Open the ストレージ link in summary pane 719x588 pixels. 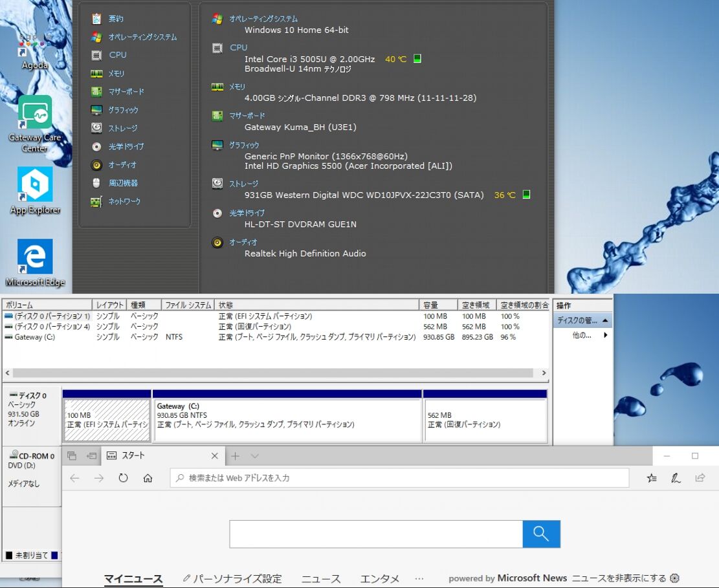click(x=243, y=184)
